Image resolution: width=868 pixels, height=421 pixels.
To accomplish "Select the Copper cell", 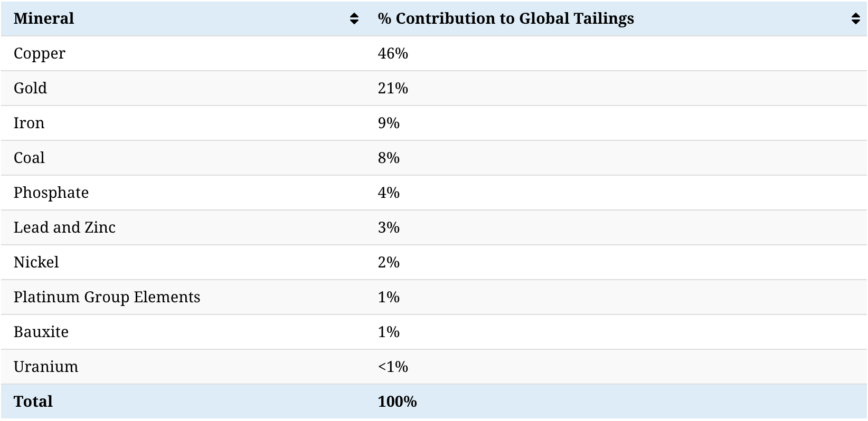I will click(x=40, y=53).
